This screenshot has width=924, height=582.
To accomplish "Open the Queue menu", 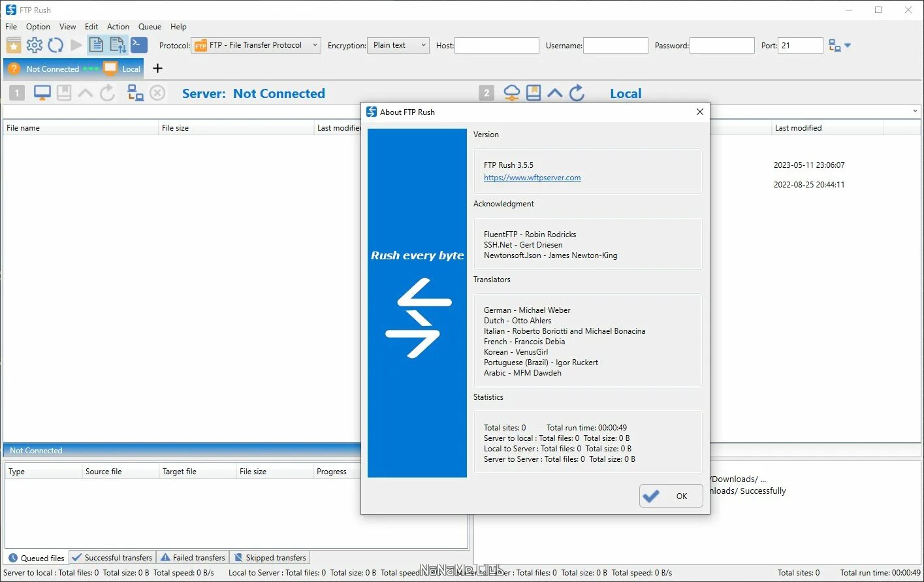I will coord(150,27).
